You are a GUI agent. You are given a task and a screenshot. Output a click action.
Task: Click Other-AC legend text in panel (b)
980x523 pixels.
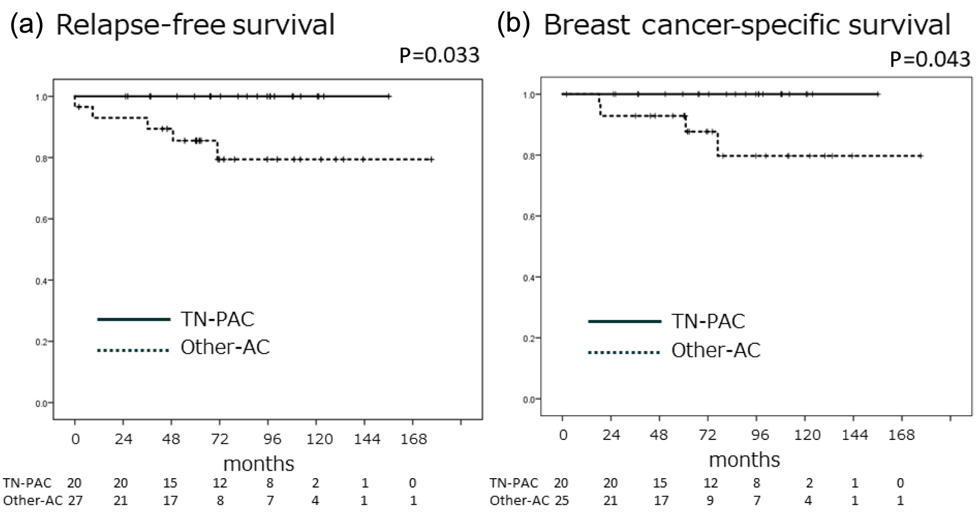click(716, 350)
